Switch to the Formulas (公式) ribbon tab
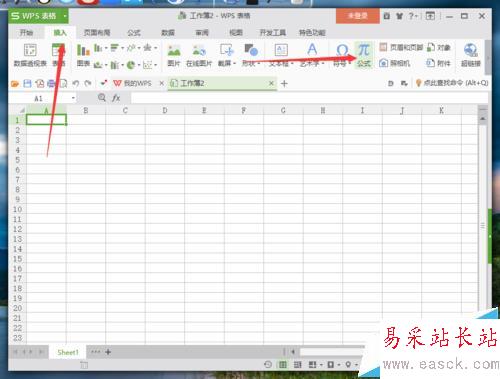500x379 pixels. pos(134,33)
